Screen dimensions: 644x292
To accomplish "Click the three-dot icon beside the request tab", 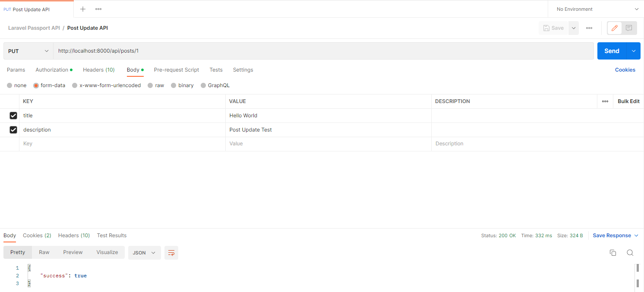I will (x=98, y=9).
